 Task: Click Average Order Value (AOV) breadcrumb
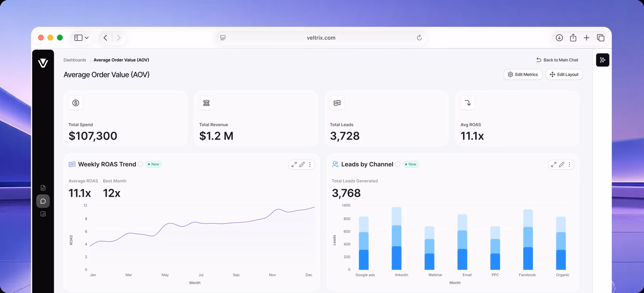click(x=121, y=60)
